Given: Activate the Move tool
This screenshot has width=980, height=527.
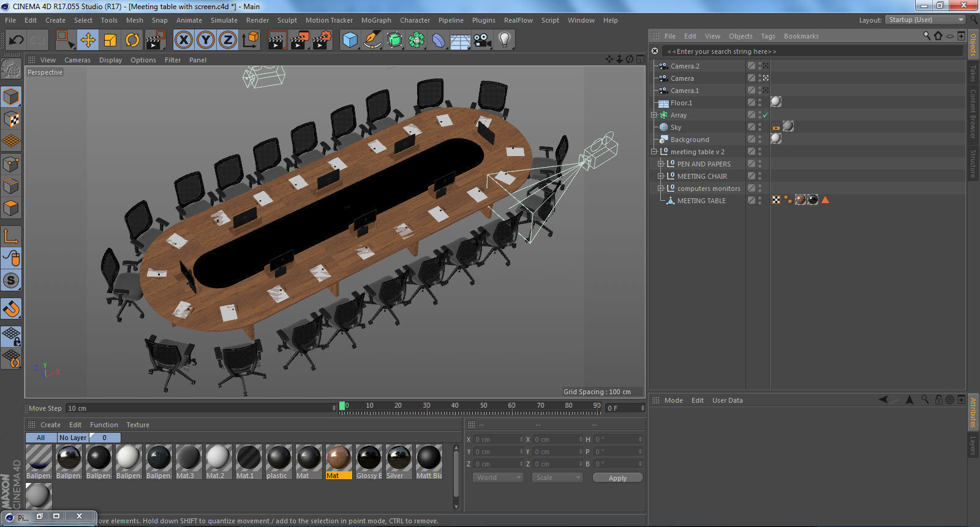Looking at the screenshot, I should pyautogui.click(x=88, y=40).
